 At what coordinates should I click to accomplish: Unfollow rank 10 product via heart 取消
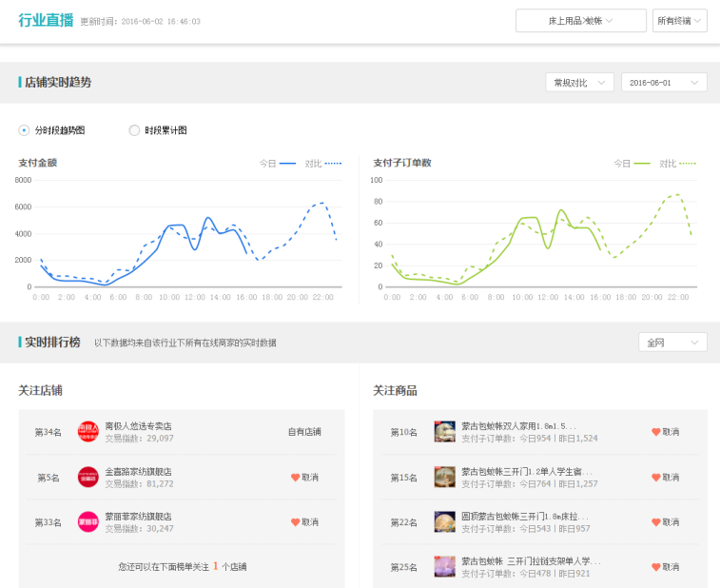click(x=665, y=432)
